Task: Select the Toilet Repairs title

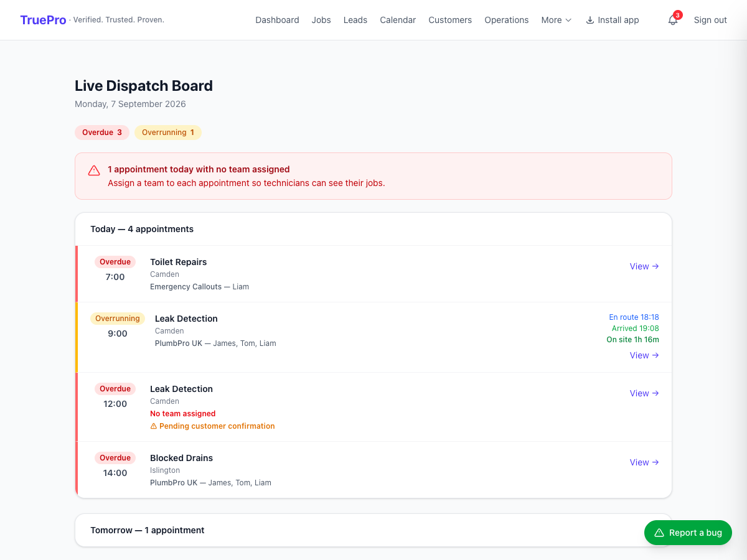Action: pos(178,262)
